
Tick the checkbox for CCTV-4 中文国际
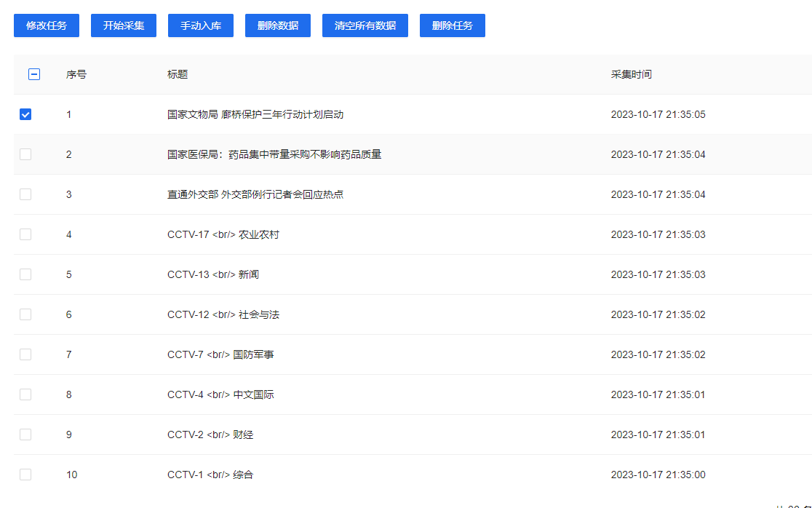click(x=25, y=394)
